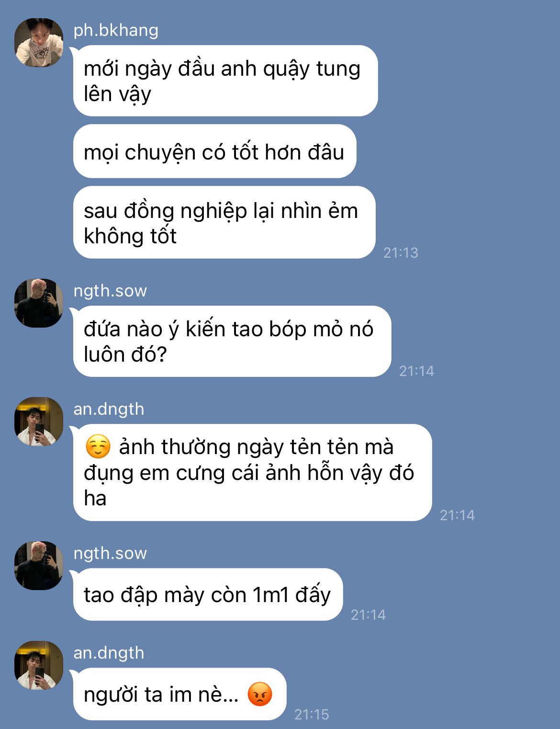Tap the 'đứa nào ý kiến tao bóp mỏ' message
The height and width of the screenshot is (729, 560).
(232, 342)
